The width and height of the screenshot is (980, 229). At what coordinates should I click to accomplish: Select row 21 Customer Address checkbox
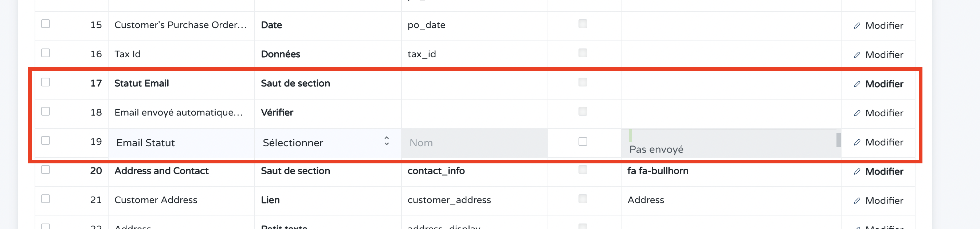(x=46, y=199)
